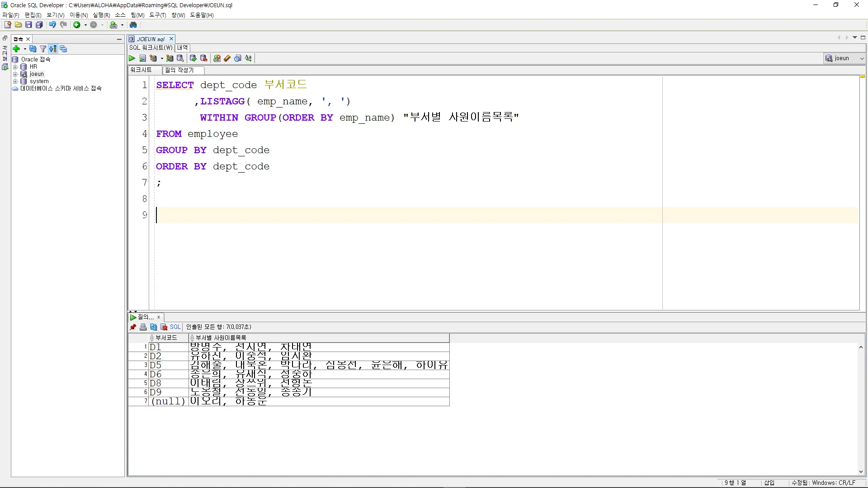Viewport: 868px width, 488px height.
Task: Click the 부서코드 column header in results
Action: point(166,338)
